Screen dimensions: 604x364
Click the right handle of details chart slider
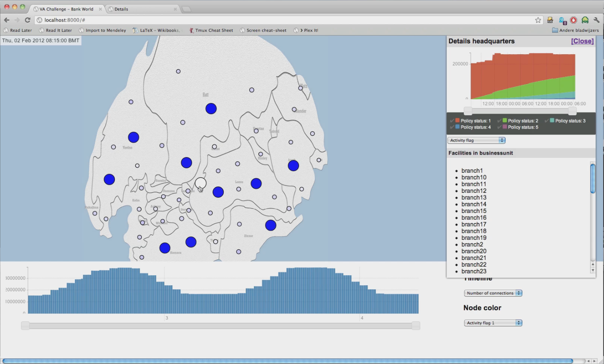tap(572, 111)
